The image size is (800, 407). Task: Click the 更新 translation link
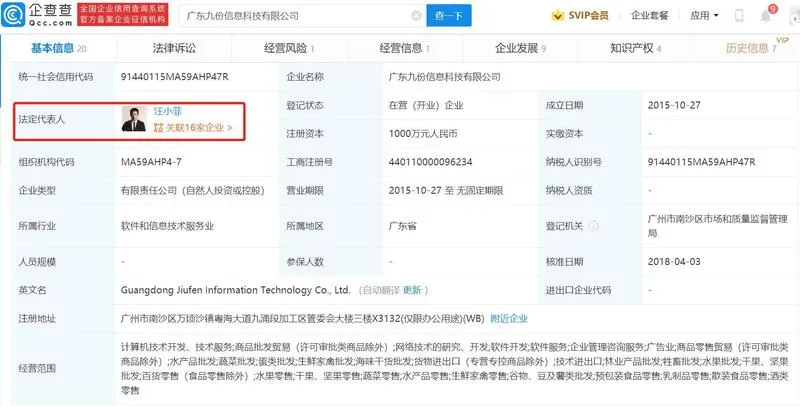412,290
